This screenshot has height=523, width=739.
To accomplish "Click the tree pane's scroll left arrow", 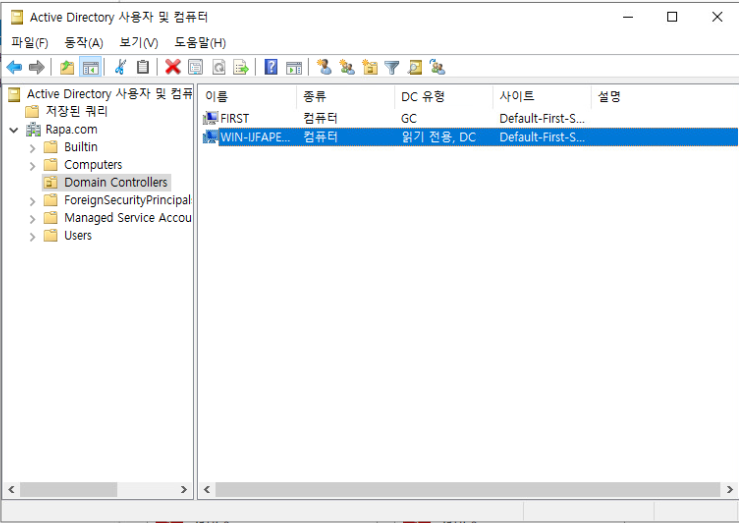I will (x=11, y=490).
